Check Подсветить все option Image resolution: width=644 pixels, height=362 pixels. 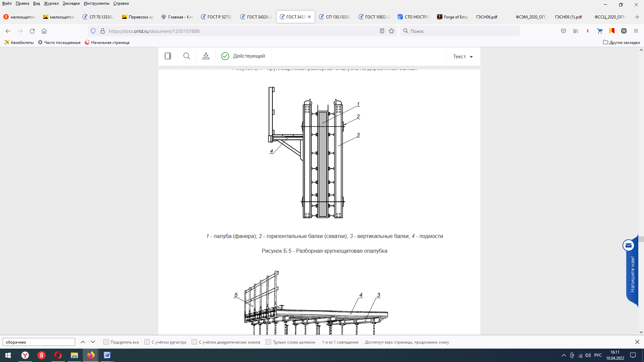pos(106,342)
